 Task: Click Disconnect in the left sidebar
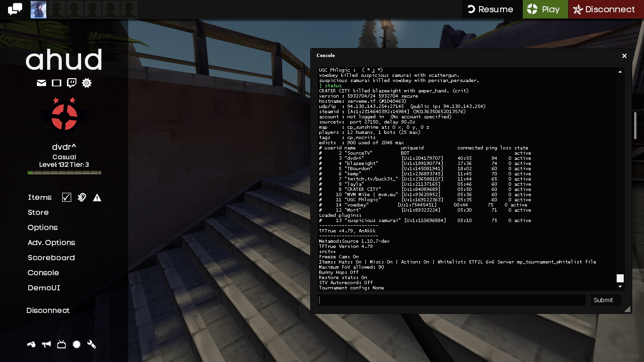[48, 311]
